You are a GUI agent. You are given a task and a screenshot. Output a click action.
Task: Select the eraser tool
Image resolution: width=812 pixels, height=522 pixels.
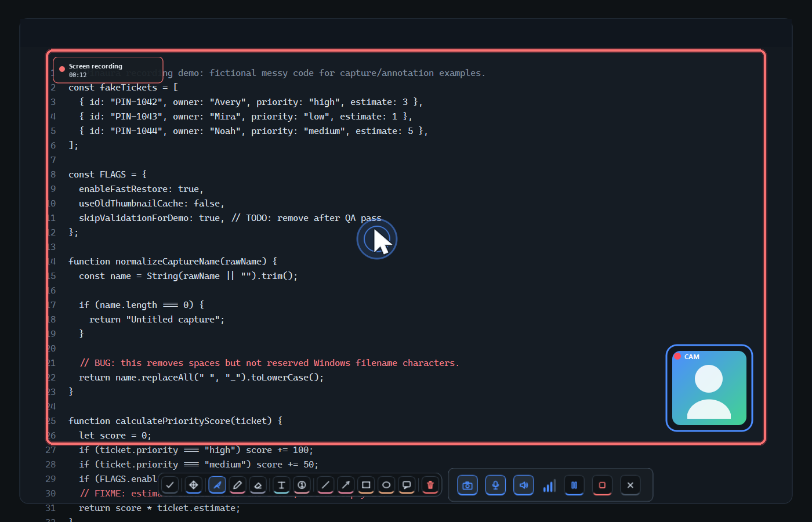click(258, 485)
